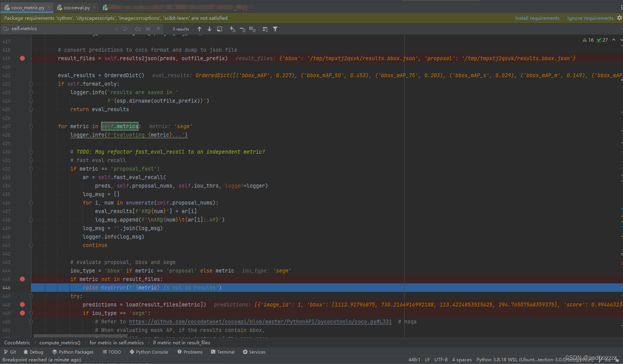Viewport: 623px width, 364px height.
Task: Collapse the 'for i, num in enumerate' fold
Action: tap(31, 203)
